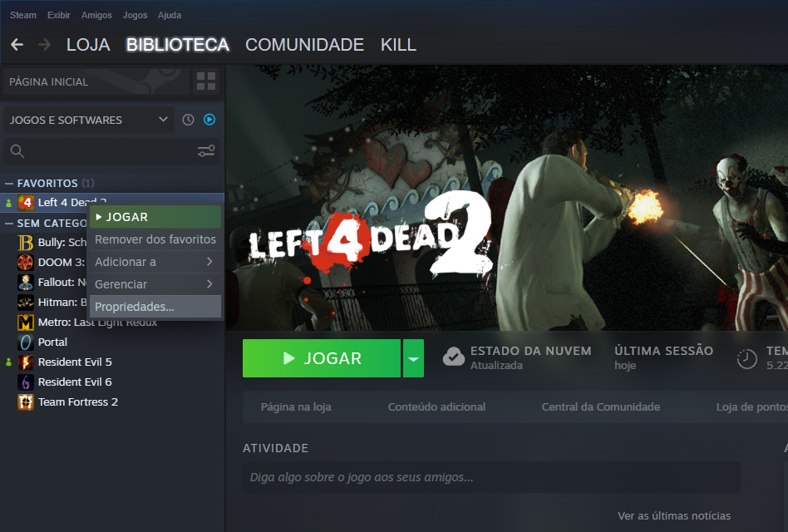Screen dimensions: 788x532
Task: Open the Amigos menu
Action: coord(96,15)
